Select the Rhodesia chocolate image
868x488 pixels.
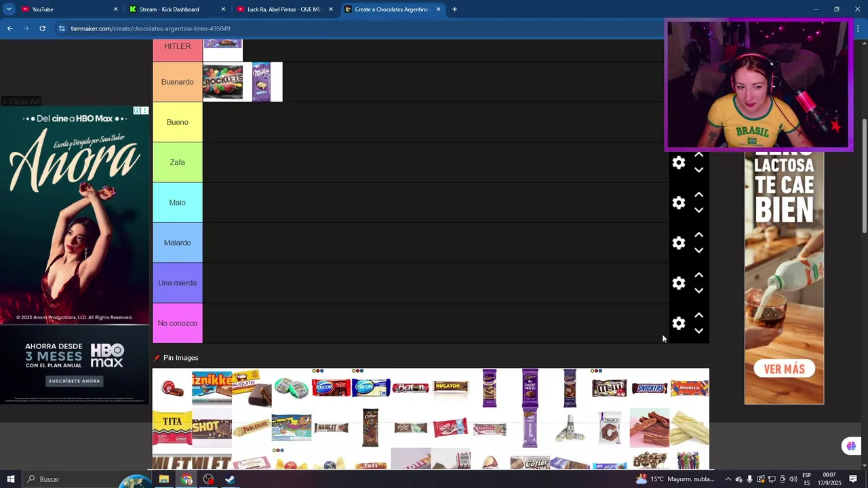tap(689, 388)
